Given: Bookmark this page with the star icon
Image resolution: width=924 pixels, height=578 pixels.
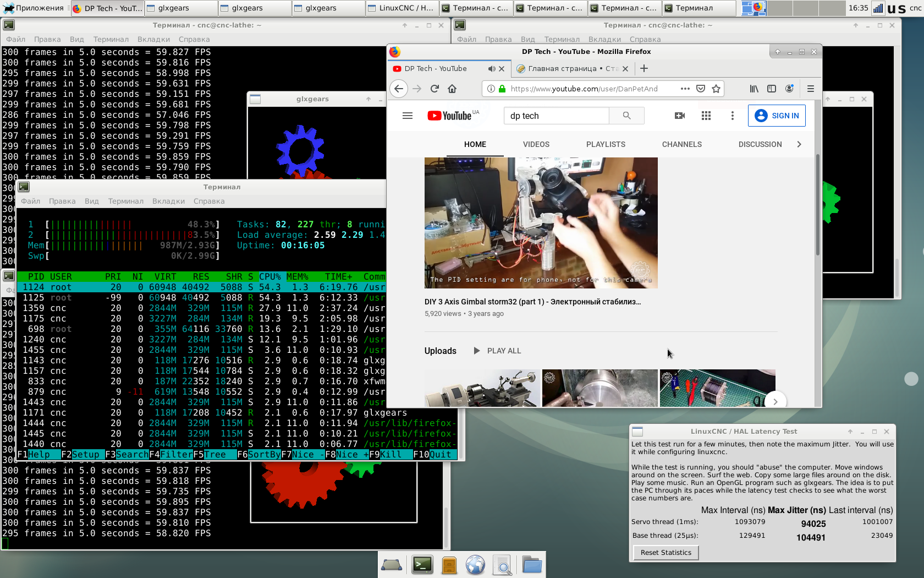Looking at the screenshot, I should coord(716,89).
